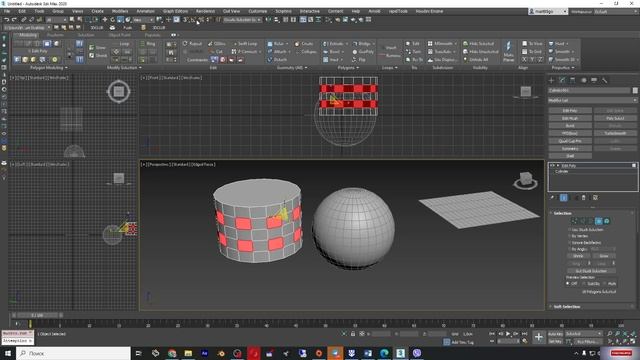Select Element sub-object level in Selection rollout
This screenshot has height=360, width=640.
pyautogui.click(x=607, y=221)
